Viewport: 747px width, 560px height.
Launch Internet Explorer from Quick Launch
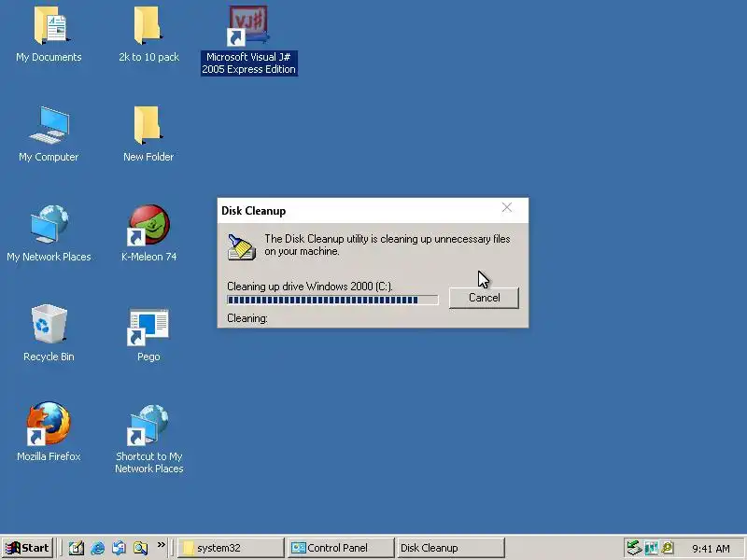click(98, 548)
